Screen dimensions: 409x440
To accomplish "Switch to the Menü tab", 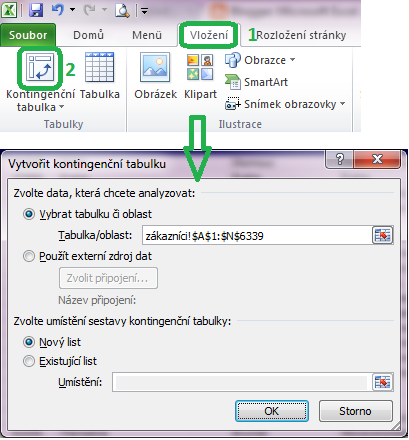I will coord(147,35).
